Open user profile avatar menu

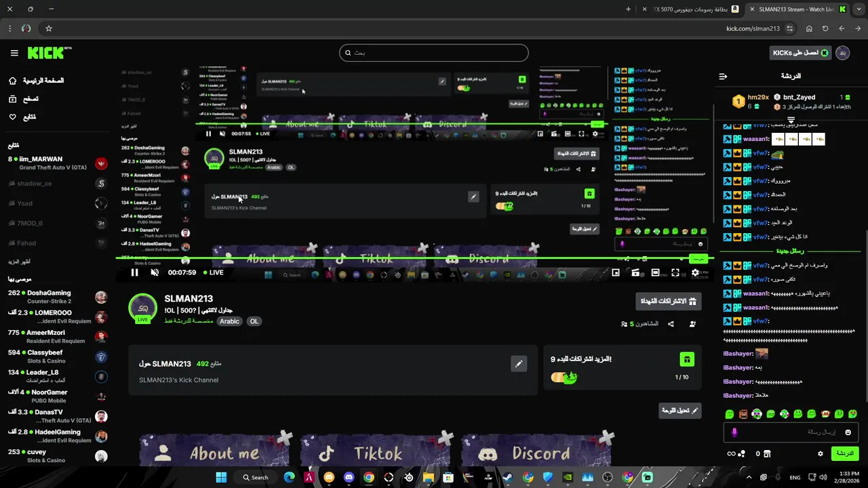pos(843,53)
